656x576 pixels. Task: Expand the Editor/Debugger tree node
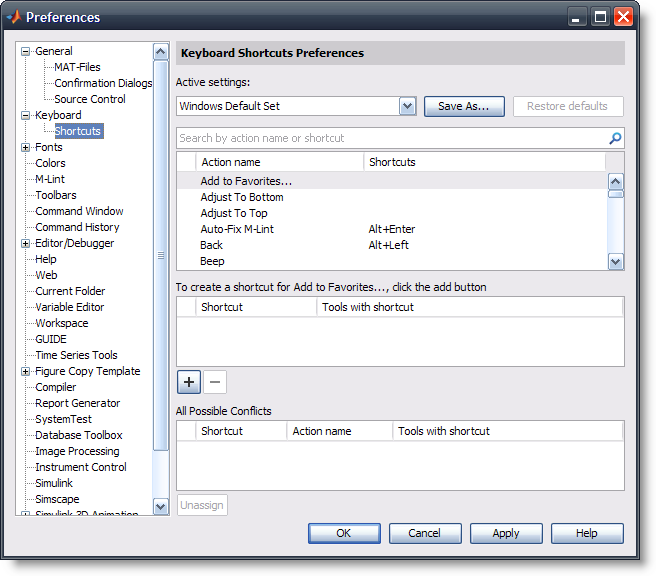[x=26, y=243]
